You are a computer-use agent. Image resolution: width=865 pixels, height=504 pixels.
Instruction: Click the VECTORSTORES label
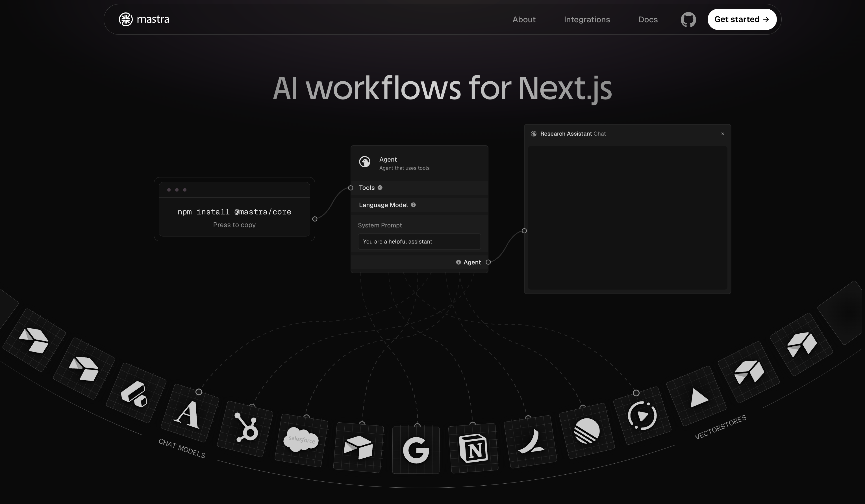tap(720, 427)
